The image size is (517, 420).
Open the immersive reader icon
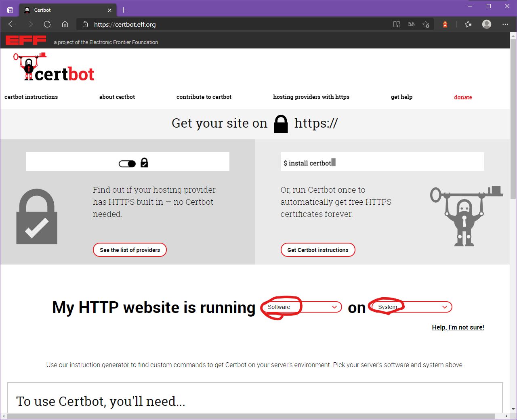[397, 24]
